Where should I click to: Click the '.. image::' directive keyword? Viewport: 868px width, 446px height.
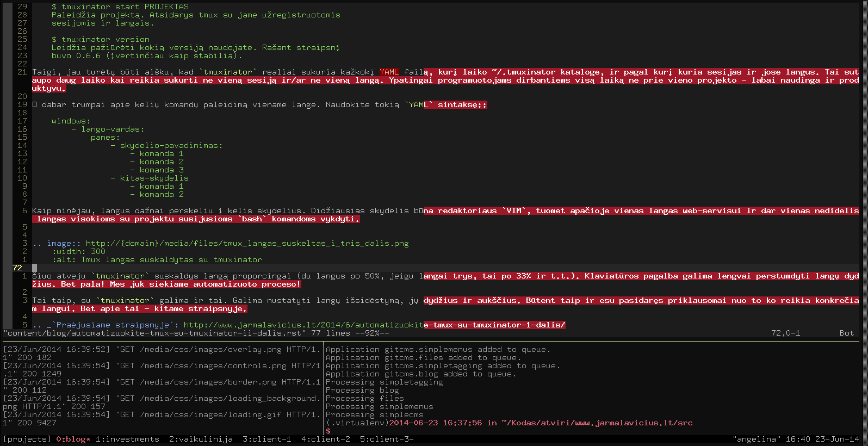pyautogui.click(x=57, y=243)
